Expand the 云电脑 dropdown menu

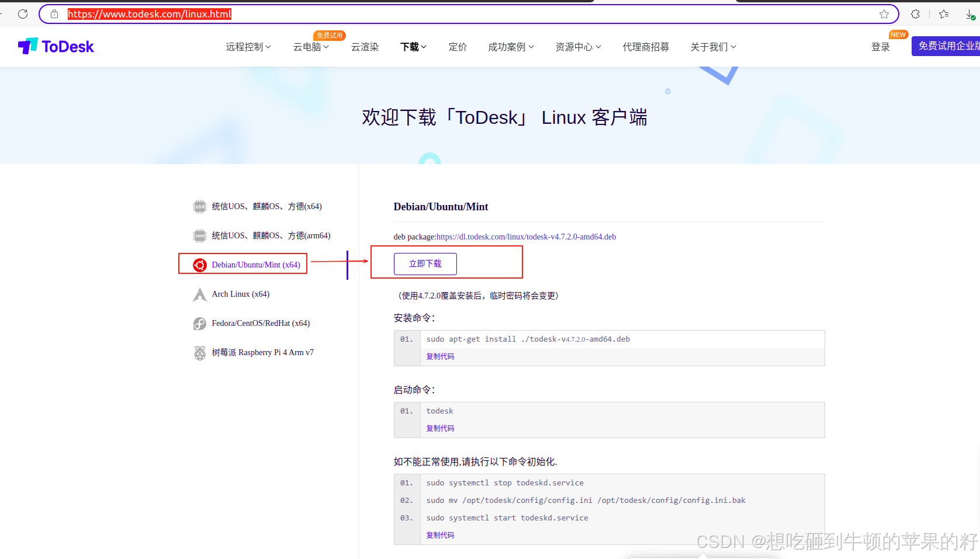311,47
